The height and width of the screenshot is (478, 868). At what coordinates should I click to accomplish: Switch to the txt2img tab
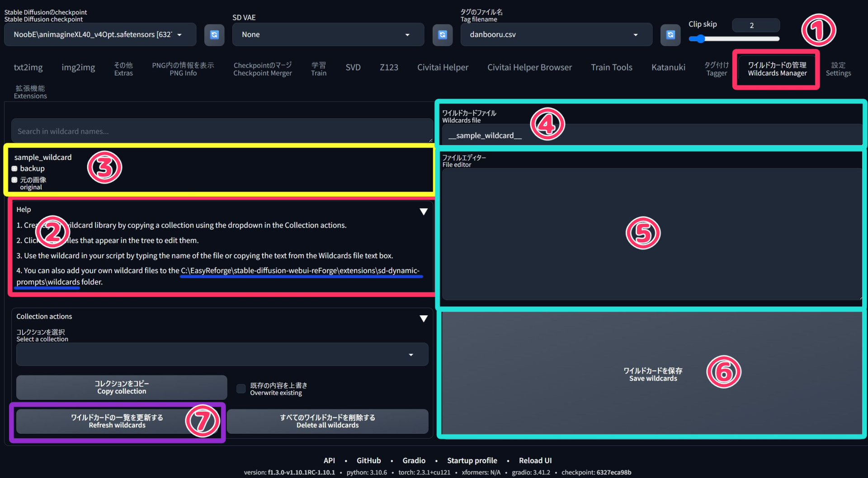(x=28, y=68)
